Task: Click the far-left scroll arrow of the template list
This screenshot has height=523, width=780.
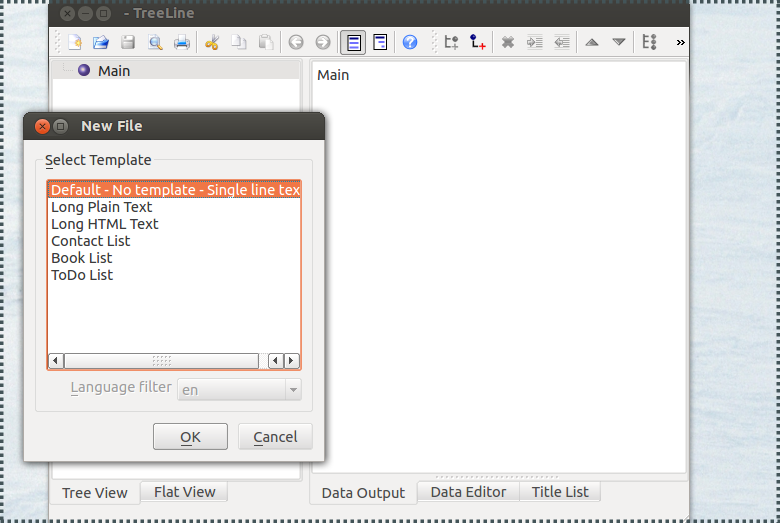Action: [x=56, y=360]
